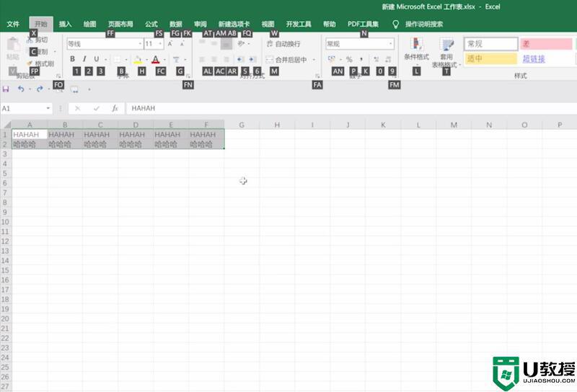This screenshot has height=392, width=577.
Task: Click the save icon in quick access toolbar
Action: 6,89
